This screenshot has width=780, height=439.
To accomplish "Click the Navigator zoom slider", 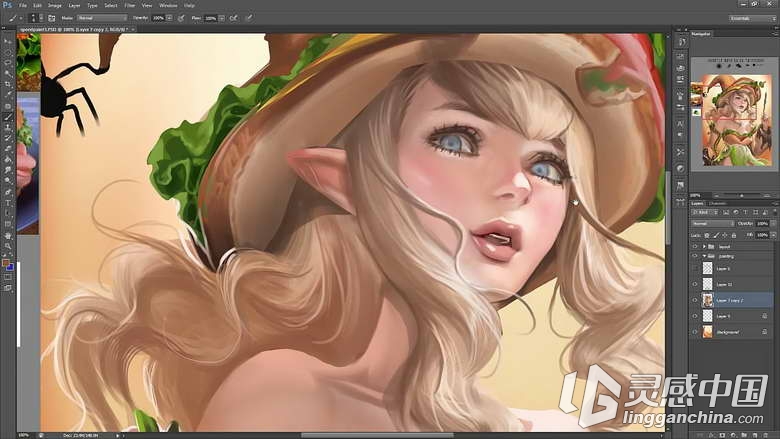I will click(x=742, y=196).
